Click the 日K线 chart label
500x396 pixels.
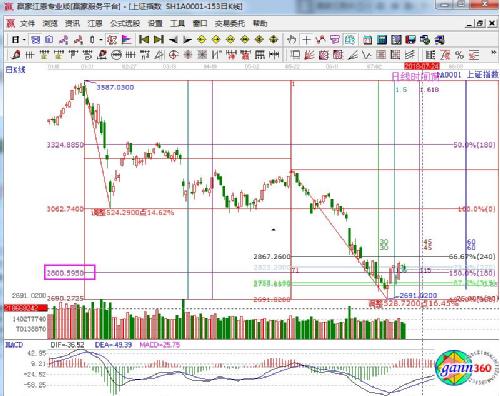coord(15,70)
